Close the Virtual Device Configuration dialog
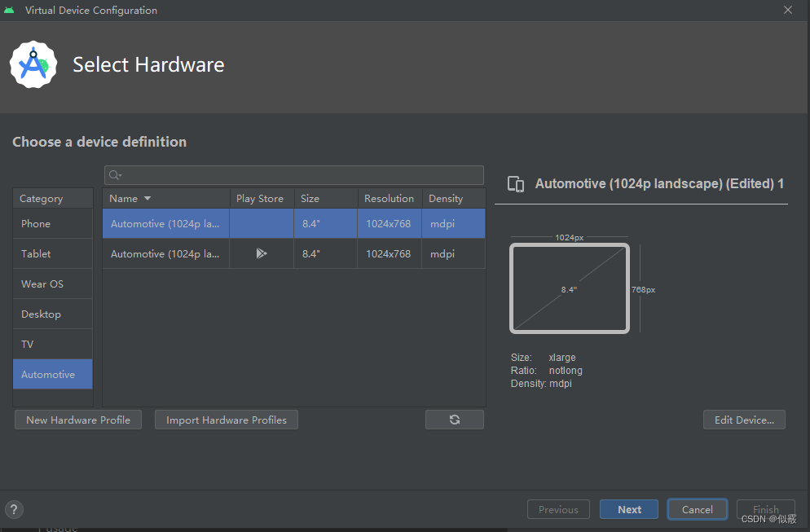Viewport: 810px width, 532px height. coord(788,10)
